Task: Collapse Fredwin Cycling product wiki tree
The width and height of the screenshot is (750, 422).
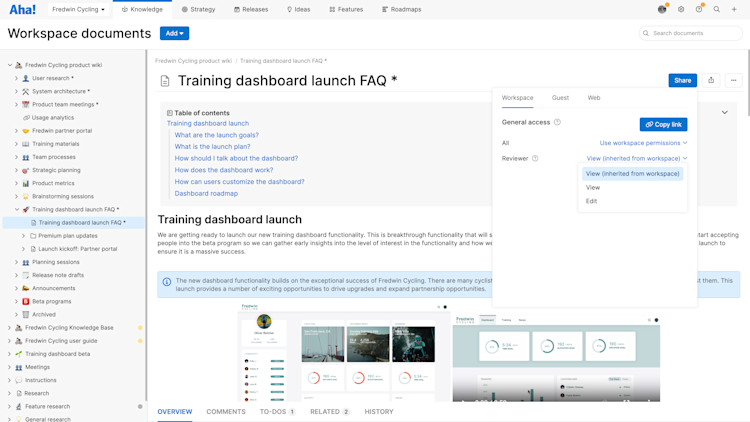Action: (10, 65)
